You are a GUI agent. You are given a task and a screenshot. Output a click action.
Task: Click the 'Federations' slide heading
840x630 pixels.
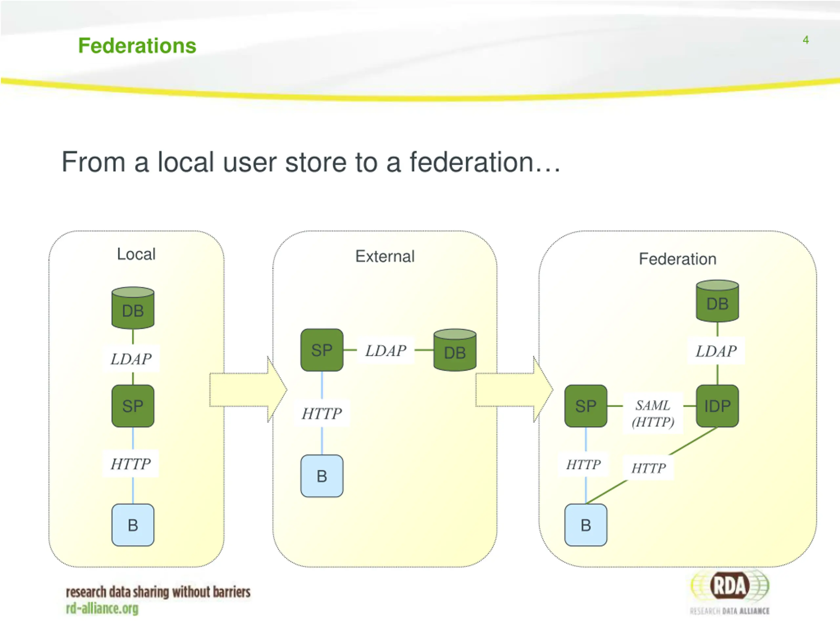[137, 46]
